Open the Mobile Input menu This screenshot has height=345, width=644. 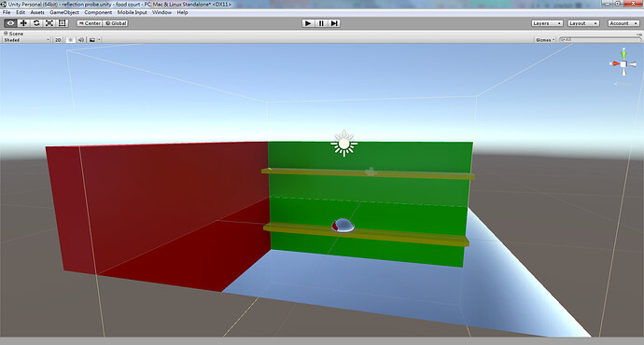click(132, 12)
